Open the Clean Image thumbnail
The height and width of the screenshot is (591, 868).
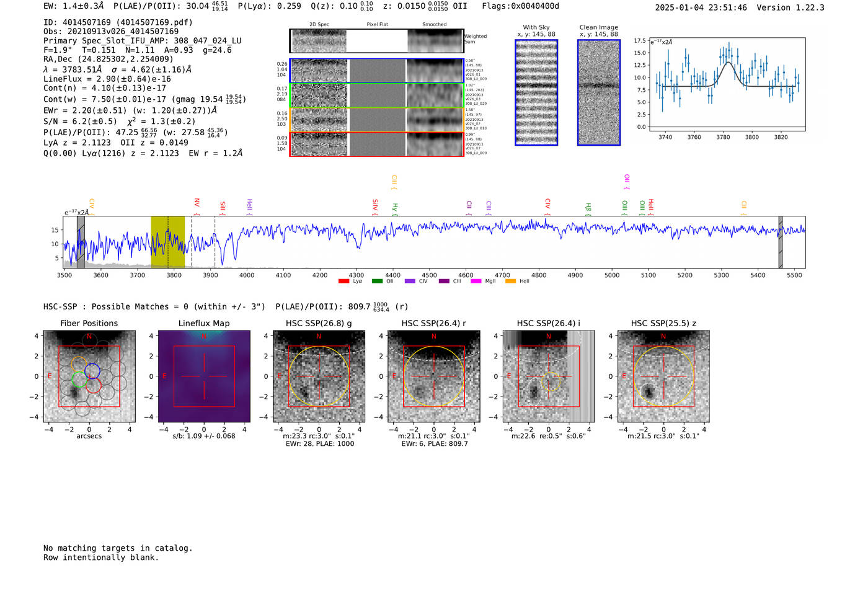(x=599, y=92)
